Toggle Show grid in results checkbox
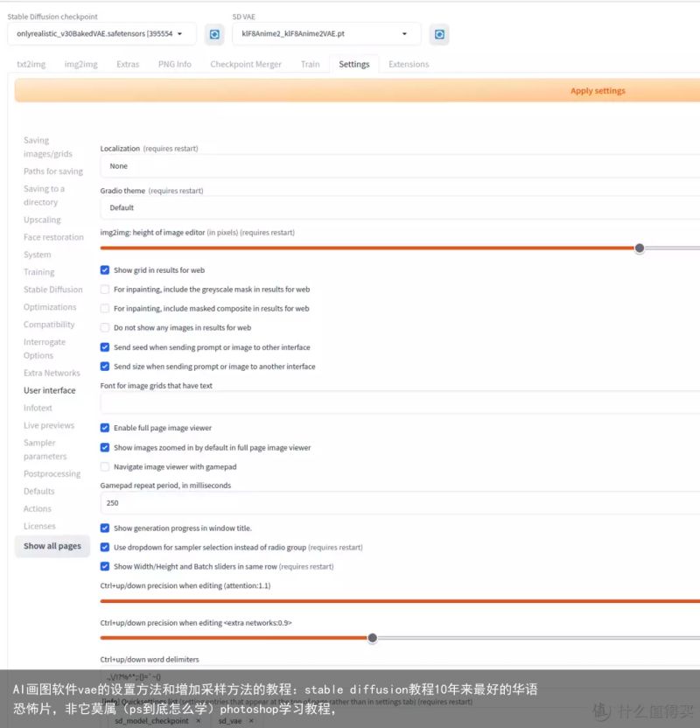Image resolution: width=700 pixels, height=728 pixels. [x=105, y=270]
